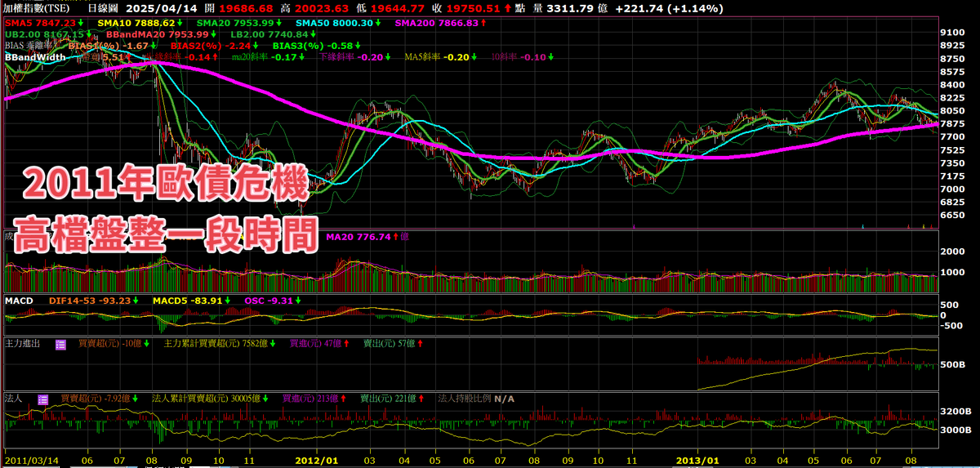
Task: Click the DIF14-53 -93.23 value
Action: pyautogui.click(x=90, y=301)
